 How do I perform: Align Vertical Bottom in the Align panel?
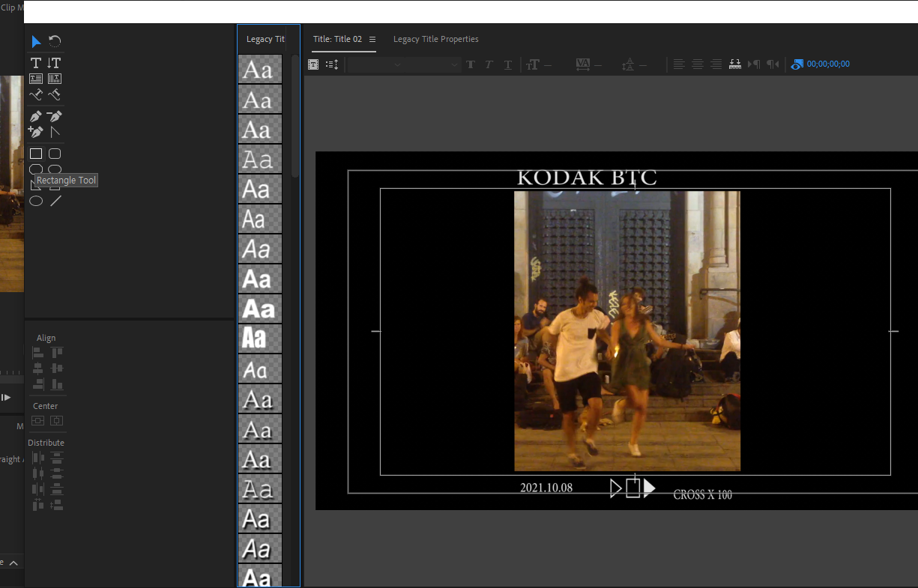coord(57,384)
